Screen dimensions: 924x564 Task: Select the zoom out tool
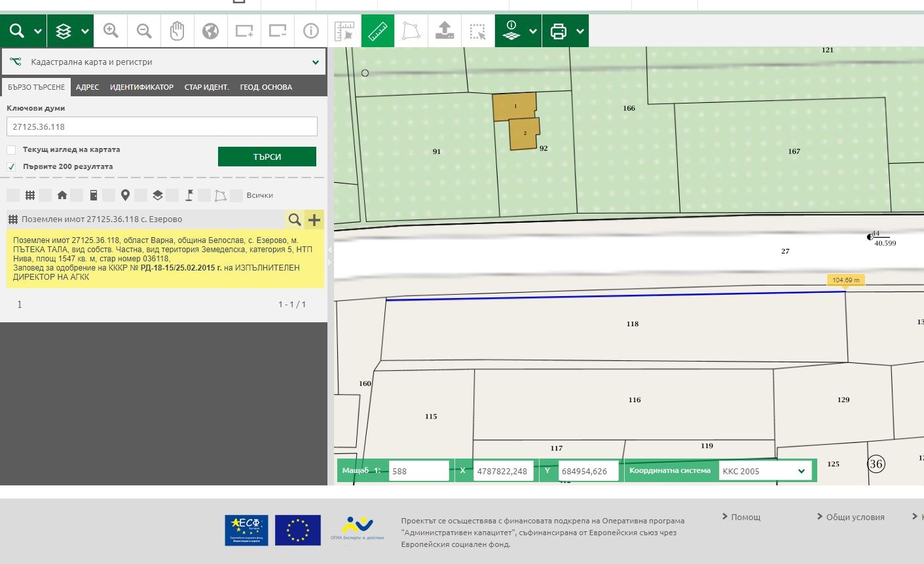tap(143, 30)
